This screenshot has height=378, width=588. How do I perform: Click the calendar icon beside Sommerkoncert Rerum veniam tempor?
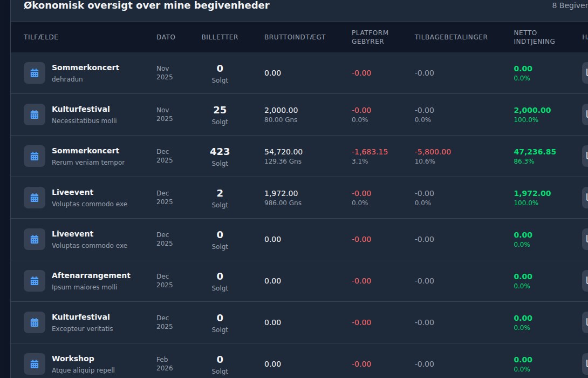point(35,156)
